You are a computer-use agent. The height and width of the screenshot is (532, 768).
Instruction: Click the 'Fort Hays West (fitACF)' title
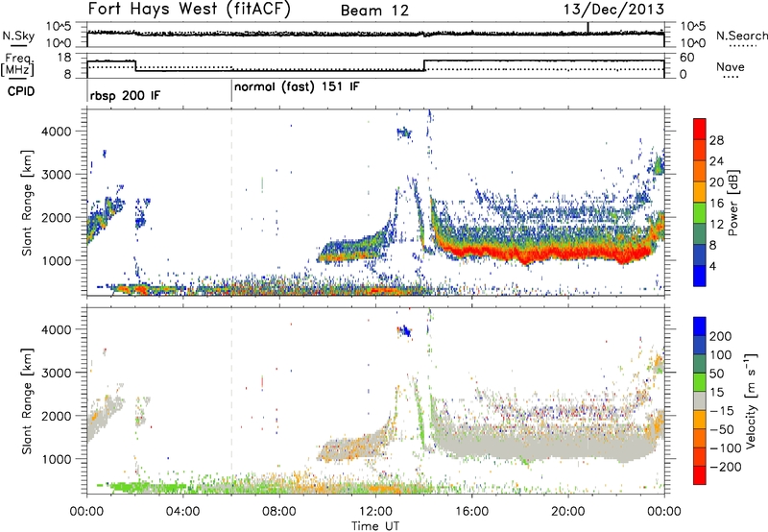pyautogui.click(x=189, y=10)
